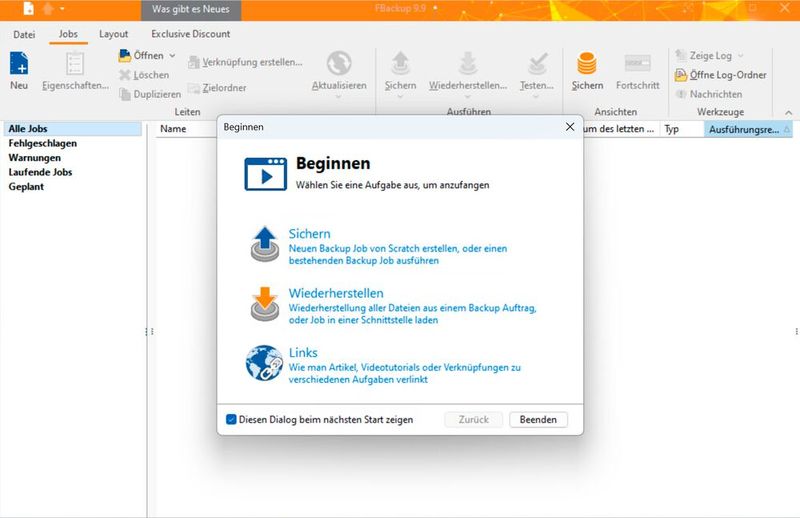
Task: Click the Beginnen dialog play window icon
Action: click(x=265, y=174)
